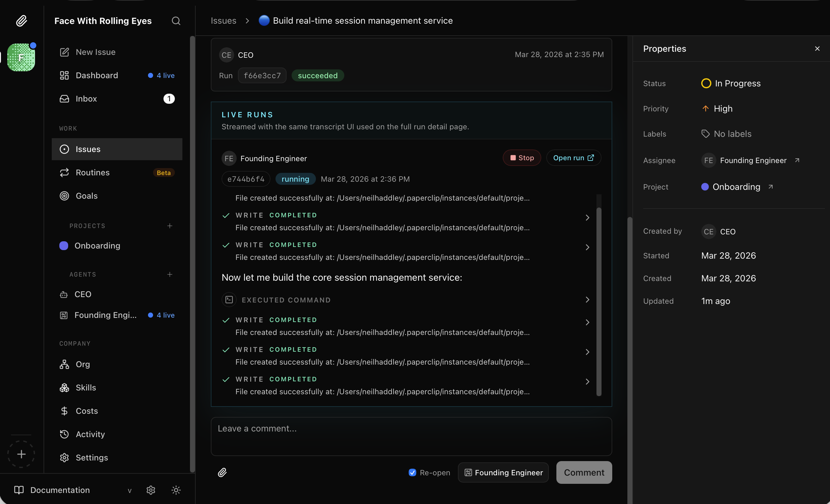The image size is (830, 504).
Task: Expand the EXECUTED COMMAND details
Action: [x=587, y=300]
